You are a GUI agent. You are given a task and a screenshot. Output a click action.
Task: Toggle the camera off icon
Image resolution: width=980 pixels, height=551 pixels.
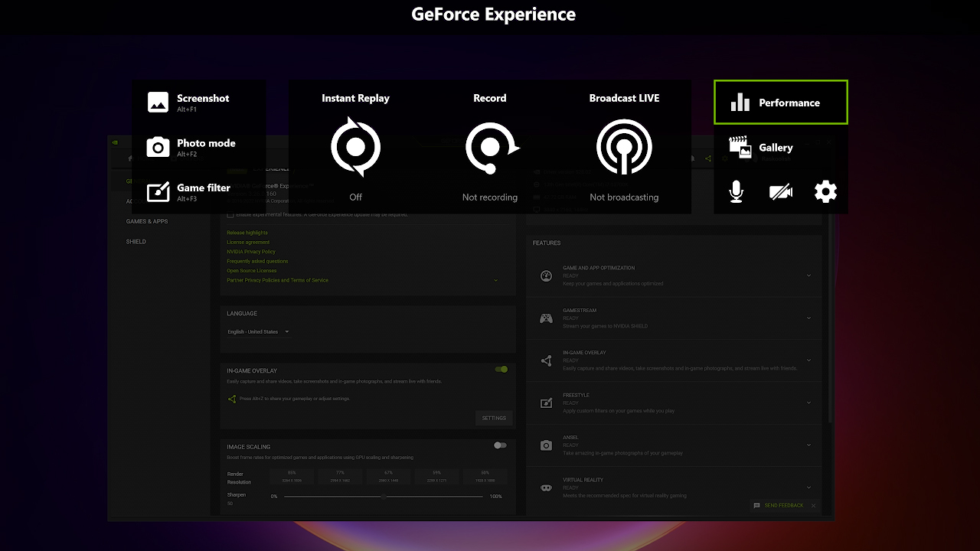pos(780,191)
